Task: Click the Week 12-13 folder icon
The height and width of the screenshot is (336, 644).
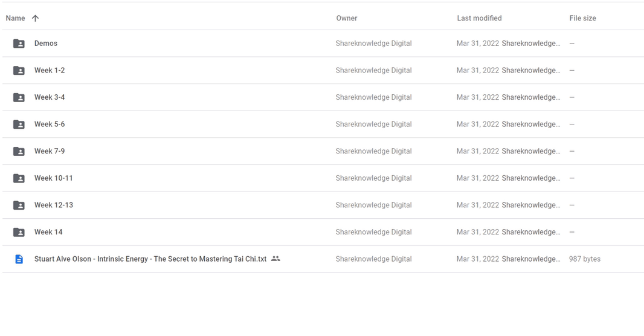Action: [x=19, y=205]
